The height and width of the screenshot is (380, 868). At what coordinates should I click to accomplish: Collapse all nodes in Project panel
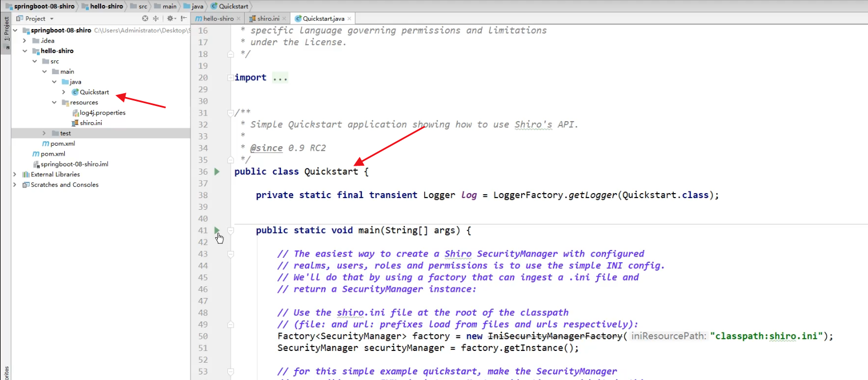[x=156, y=18]
